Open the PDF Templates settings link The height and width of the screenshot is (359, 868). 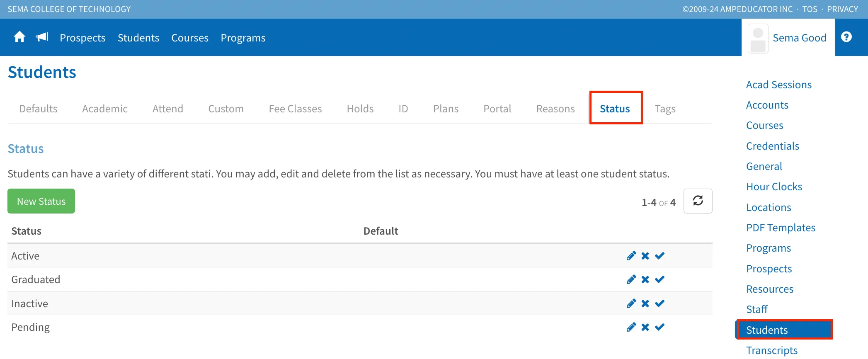(781, 228)
